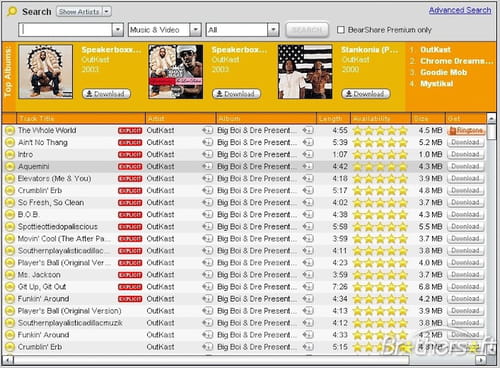
Task: Click star rating of 'Intro' row
Action: [380, 155]
